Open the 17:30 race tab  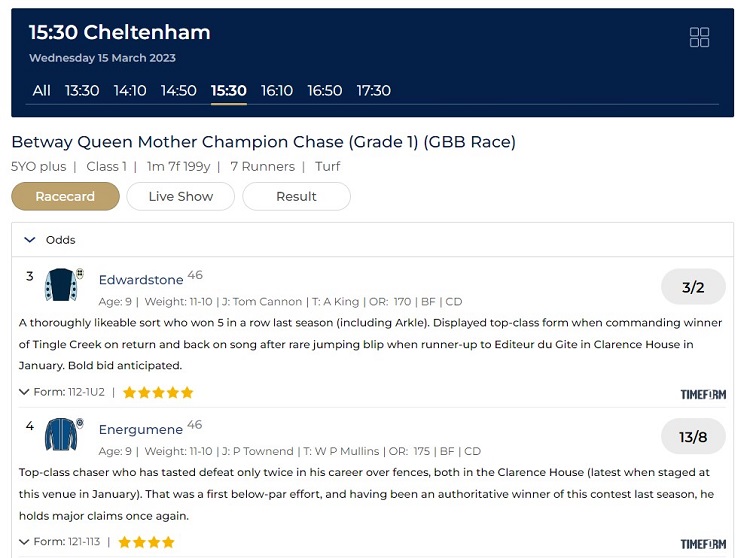click(x=374, y=90)
